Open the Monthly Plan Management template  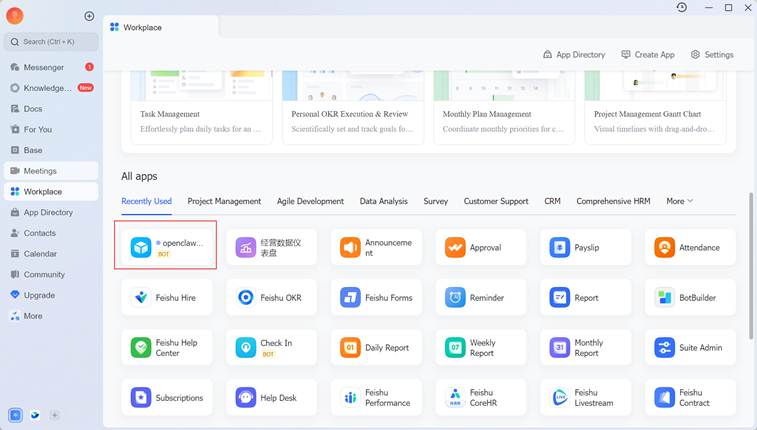pyautogui.click(x=504, y=108)
